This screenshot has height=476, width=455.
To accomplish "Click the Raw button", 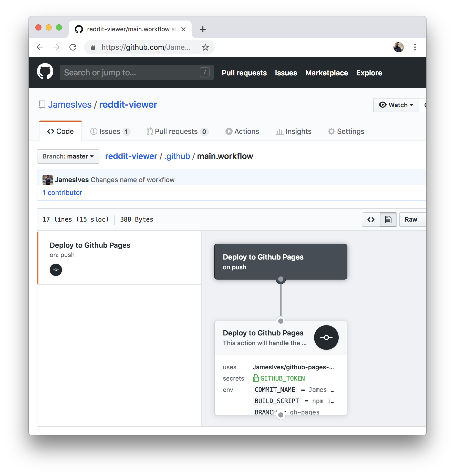I will (x=411, y=220).
